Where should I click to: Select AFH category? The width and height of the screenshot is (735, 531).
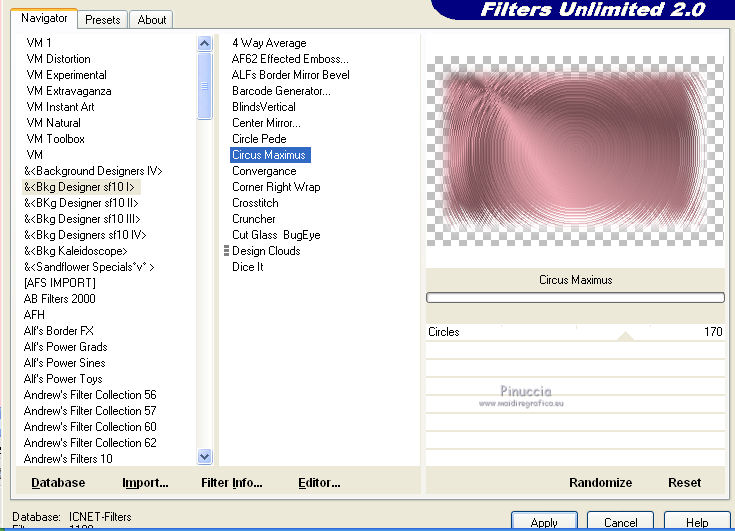[34, 314]
